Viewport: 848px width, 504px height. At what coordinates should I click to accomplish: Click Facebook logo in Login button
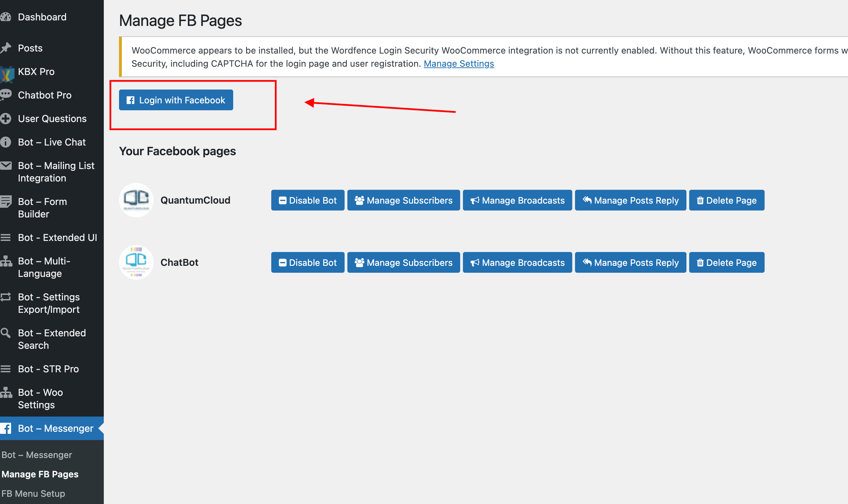pos(130,100)
